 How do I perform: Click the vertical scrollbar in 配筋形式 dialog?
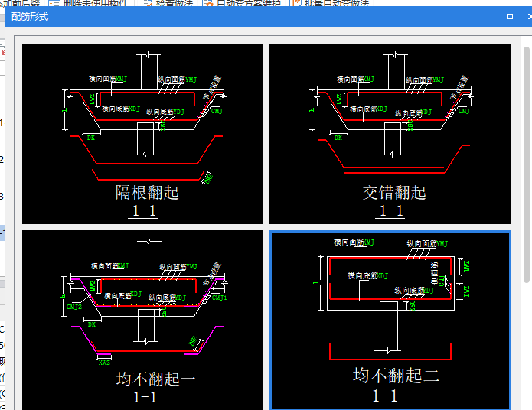[527, 164]
